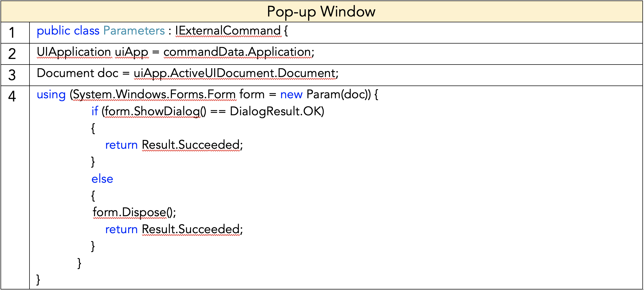
Task: Click "uiApp.ActiveUIDocument.Document" text
Action: pos(235,73)
